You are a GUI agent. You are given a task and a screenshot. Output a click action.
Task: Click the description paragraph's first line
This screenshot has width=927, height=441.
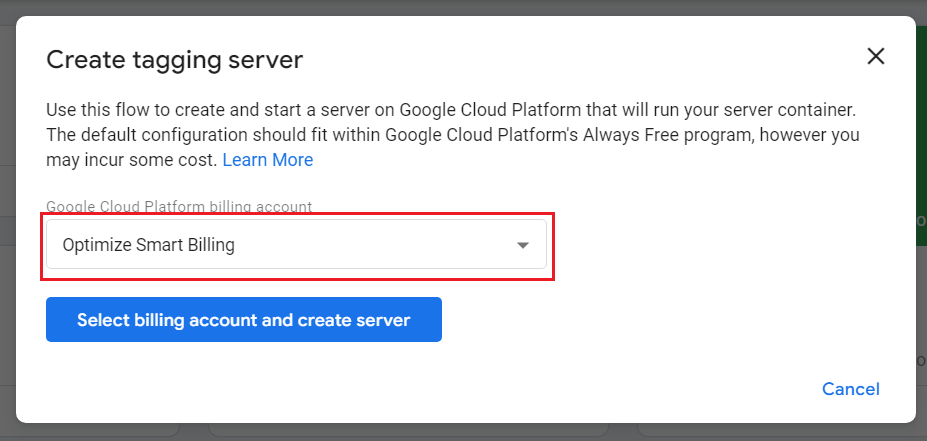pos(450,108)
